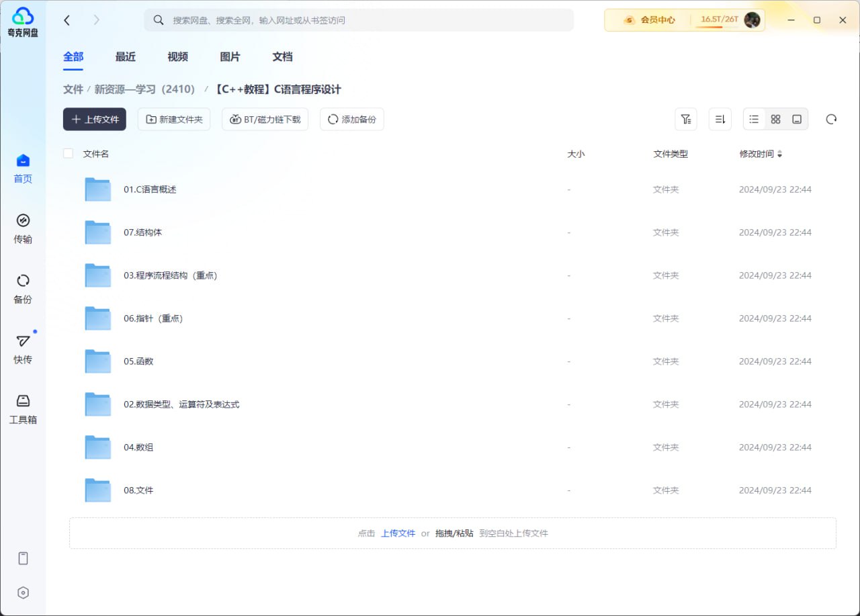Switch to list view icon
Image resolution: width=860 pixels, height=616 pixels.
tap(754, 119)
